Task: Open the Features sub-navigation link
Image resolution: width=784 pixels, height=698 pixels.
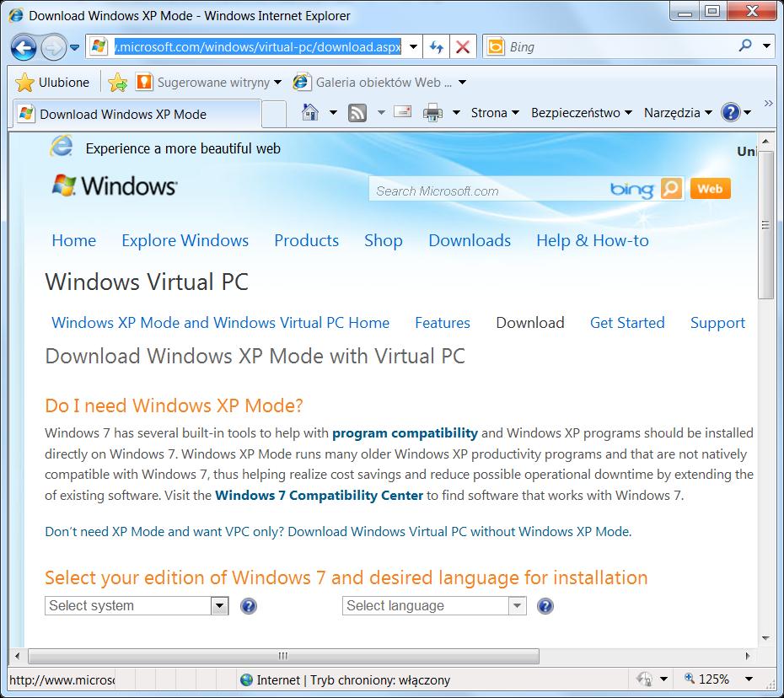Action: click(x=443, y=323)
